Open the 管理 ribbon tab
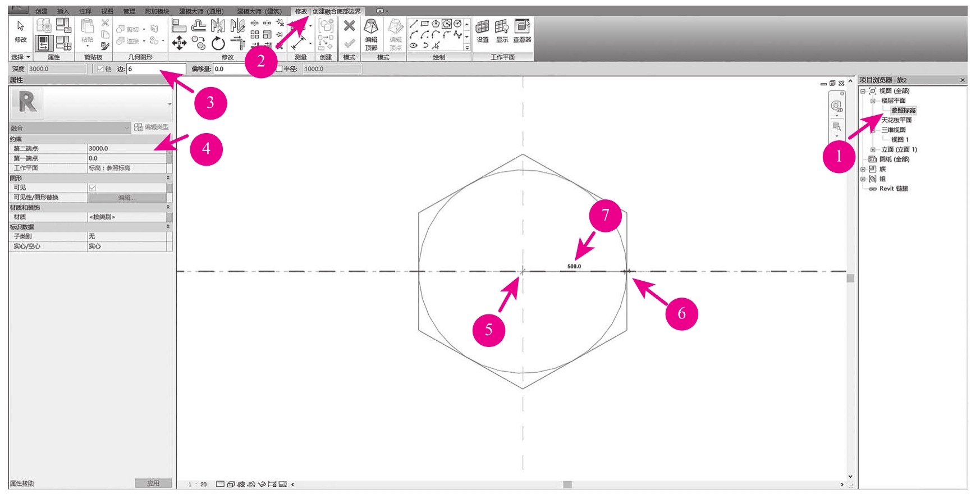The height and width of the screenshot is (498, 980). click(129, 11)
